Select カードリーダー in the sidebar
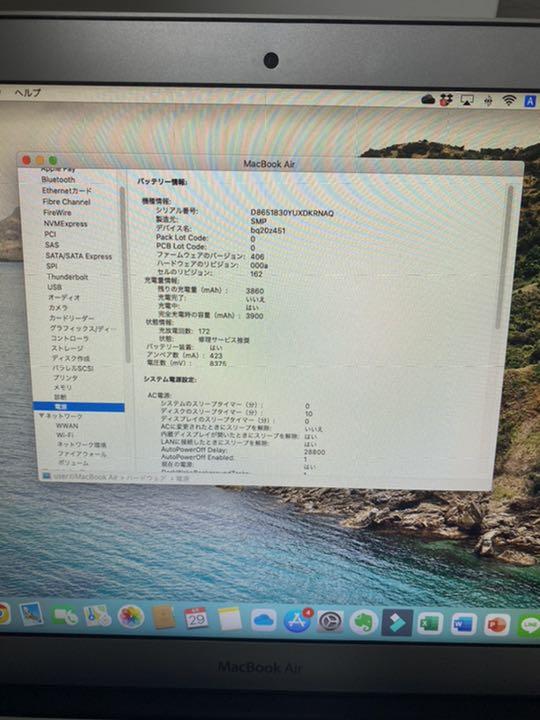Image resolution: width=540 pixels, height=720 pixels. [71, 318]
